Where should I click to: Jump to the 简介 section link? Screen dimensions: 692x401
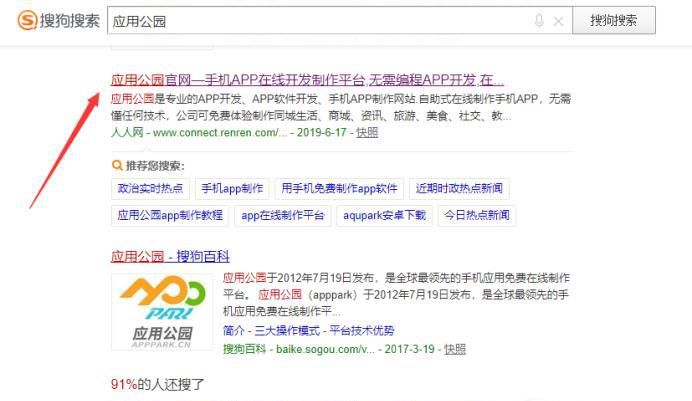coord(233,330)
